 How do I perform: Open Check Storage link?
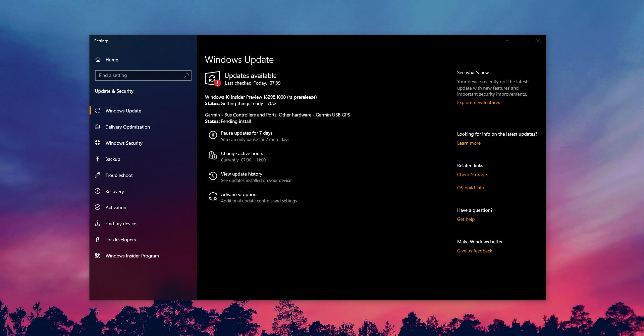(472, 175)
